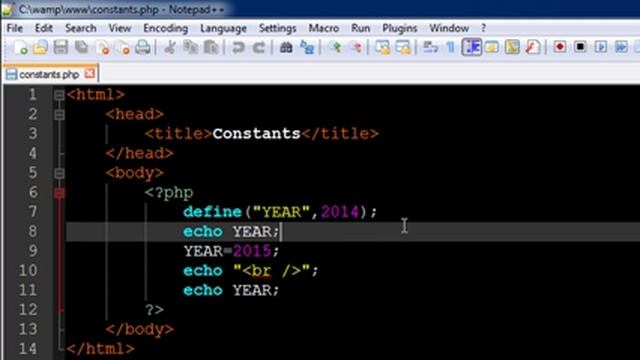
Task: Toggle show all characters pilcrow icon
Action: (x=451, y=47)
